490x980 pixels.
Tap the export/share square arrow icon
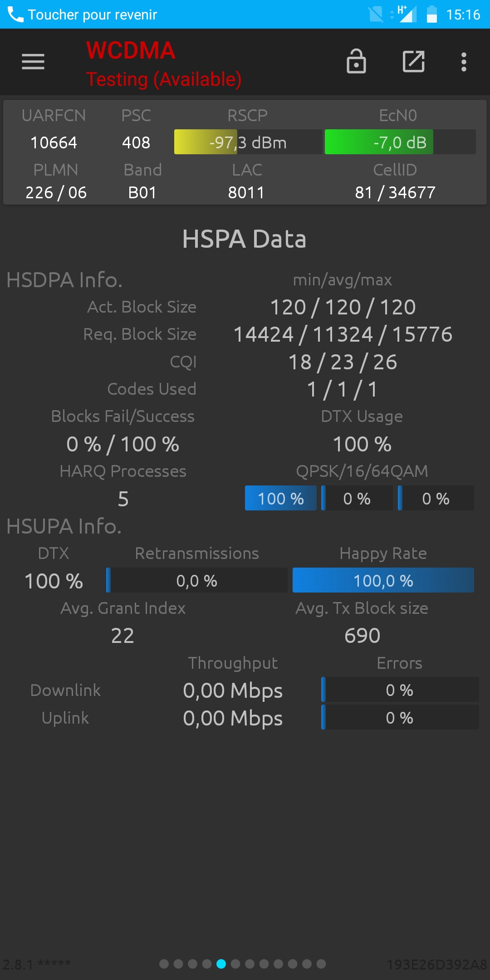(414, 62)
